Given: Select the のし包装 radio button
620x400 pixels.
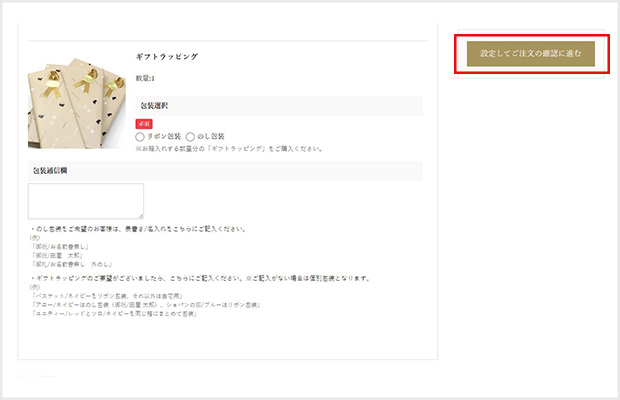Looking at the screenshot, I should click(x=190, y=137).
